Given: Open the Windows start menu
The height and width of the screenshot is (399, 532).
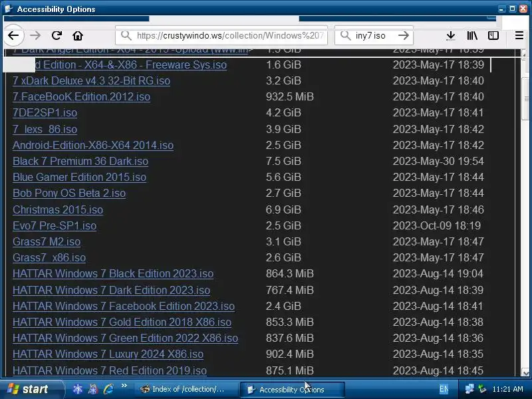Looking at the screenshot, I should tap(31, 389).
